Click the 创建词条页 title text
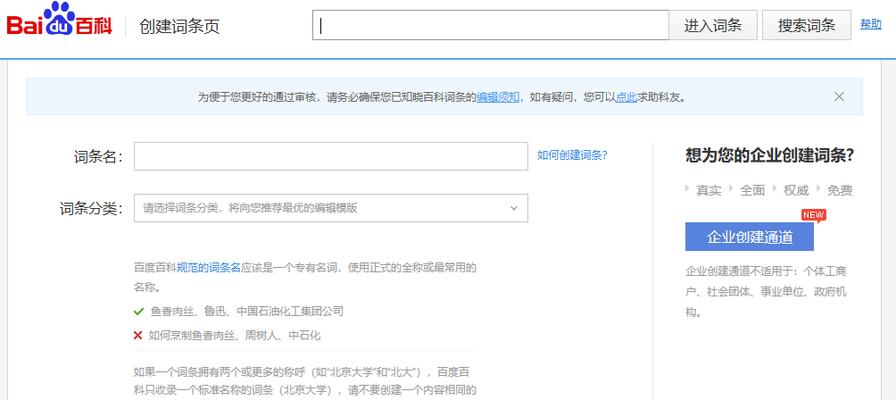 pos(179,26)
